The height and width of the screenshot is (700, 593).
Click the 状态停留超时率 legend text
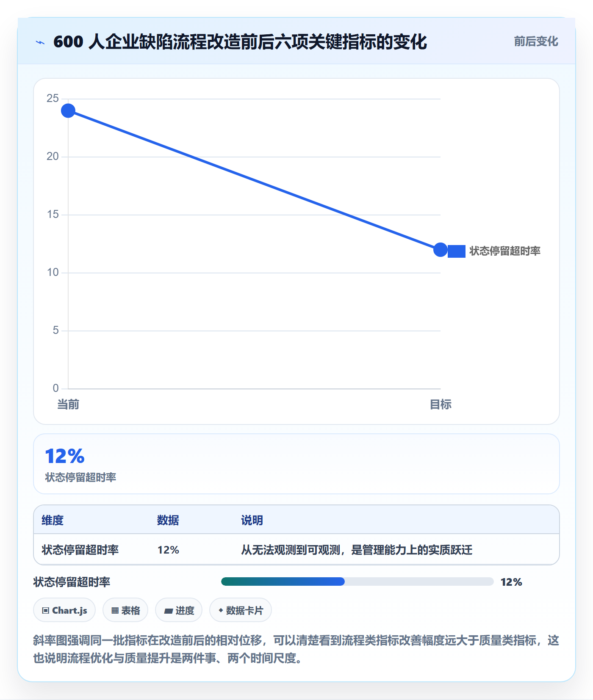pos(505,251)
